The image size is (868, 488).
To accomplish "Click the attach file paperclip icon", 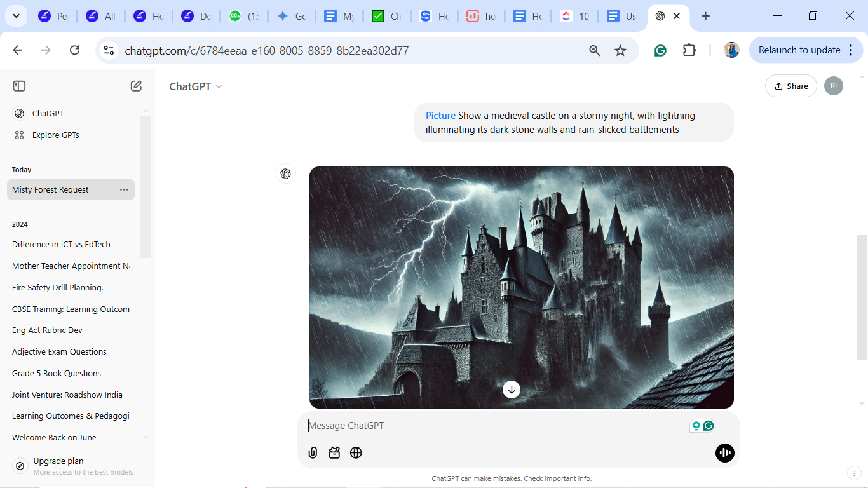I will pyautogui.click(x=313, y=452).
